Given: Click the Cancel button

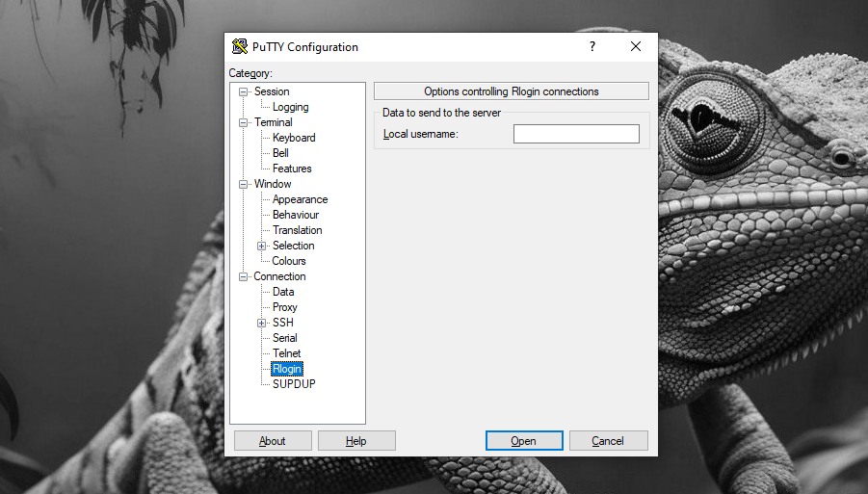Looking at the screenshot, I should (x=608, y=441).
